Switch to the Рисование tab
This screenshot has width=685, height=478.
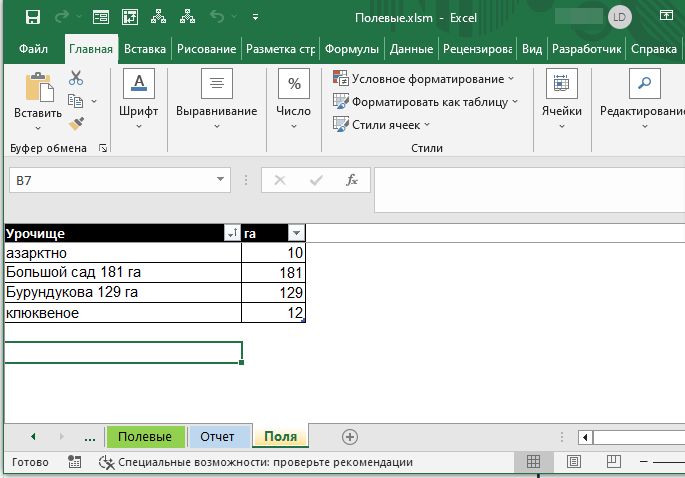click(x=206, y=49)
